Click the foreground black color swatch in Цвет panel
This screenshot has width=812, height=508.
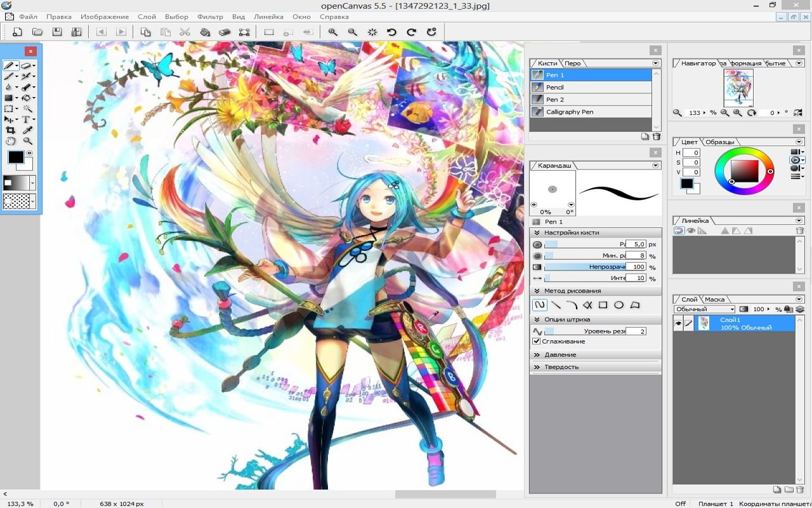[x=687, y=184]
